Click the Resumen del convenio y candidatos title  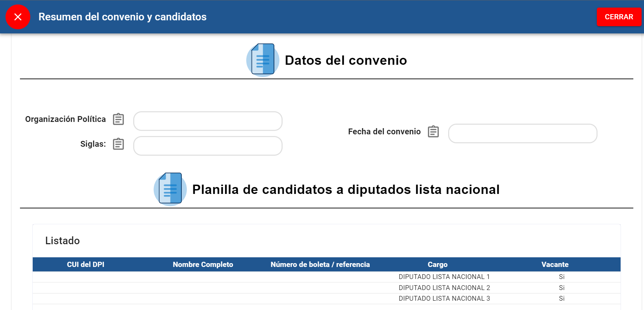(122, 17)
